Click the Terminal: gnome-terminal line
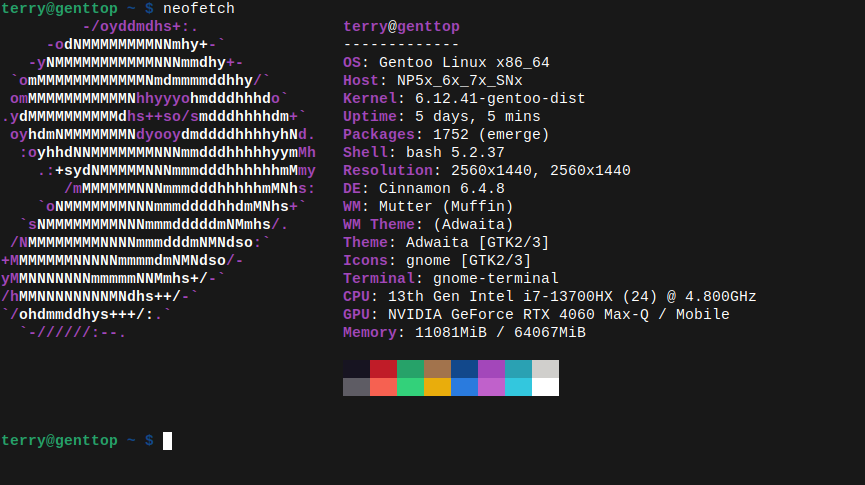Image resolution: width=865 pixels, height=485 pixels. pos(451,279)
